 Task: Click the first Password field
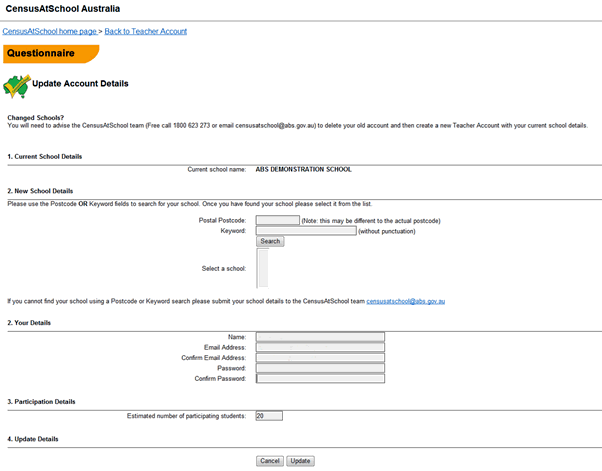(320, 368)
